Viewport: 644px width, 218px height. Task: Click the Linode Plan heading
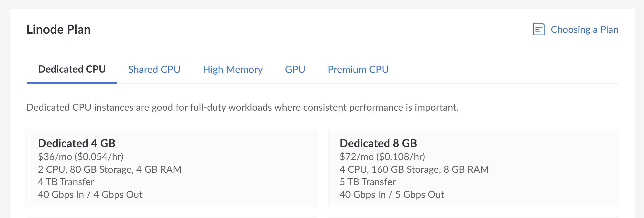[59, 29]
